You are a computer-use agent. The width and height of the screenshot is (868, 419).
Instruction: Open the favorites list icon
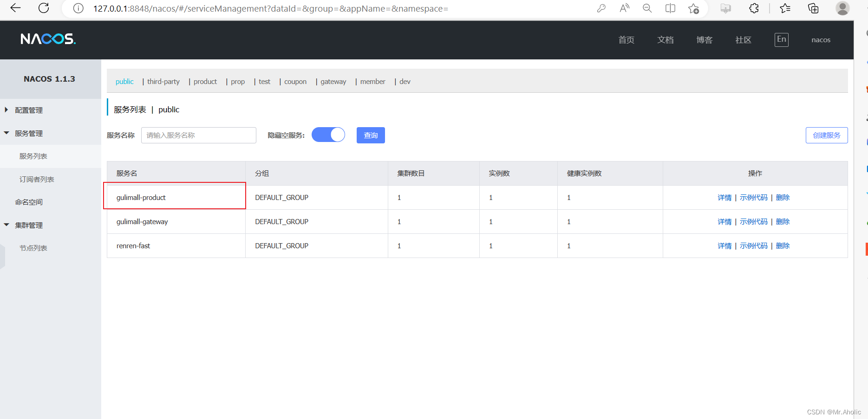(785, 8)
